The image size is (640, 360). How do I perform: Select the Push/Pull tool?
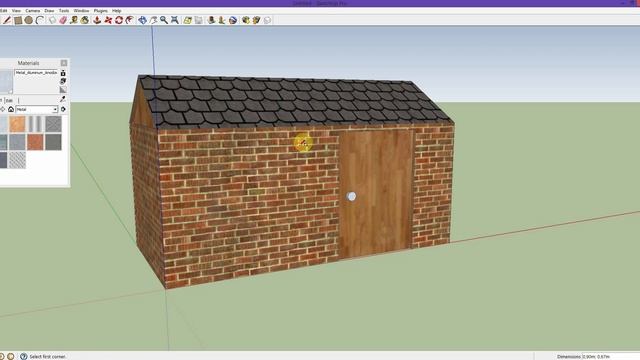97,20
